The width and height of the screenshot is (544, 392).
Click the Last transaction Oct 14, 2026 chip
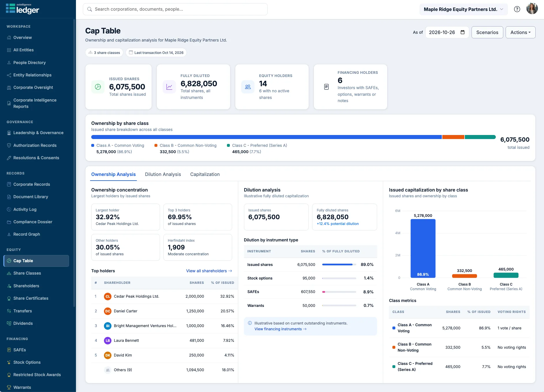point(156,53)
